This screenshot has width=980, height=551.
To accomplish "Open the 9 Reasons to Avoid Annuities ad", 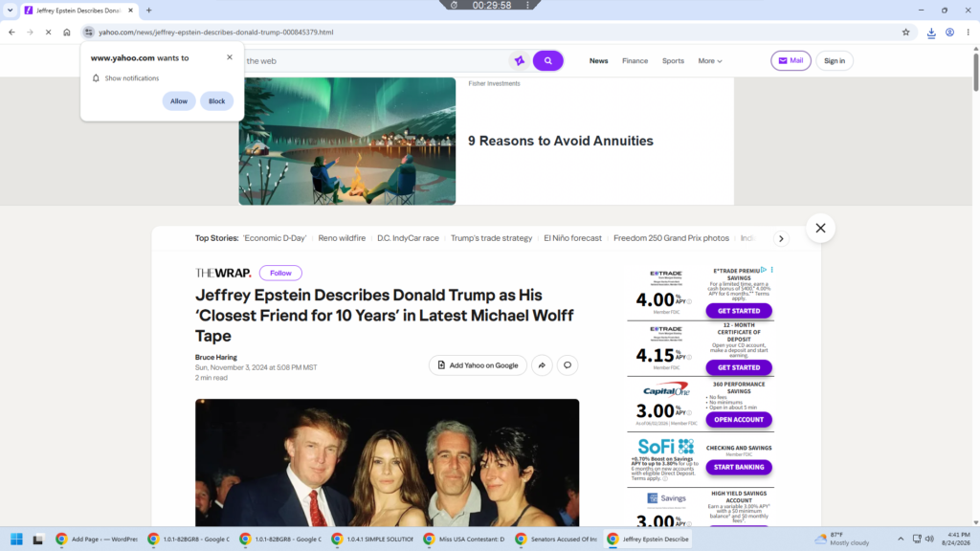I will coord(561,141).
